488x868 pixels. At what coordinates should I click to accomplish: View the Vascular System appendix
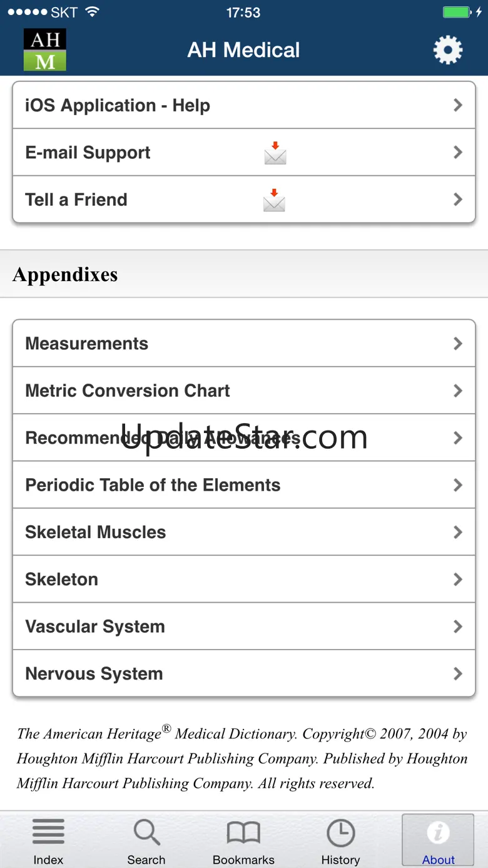pos(95,626)
